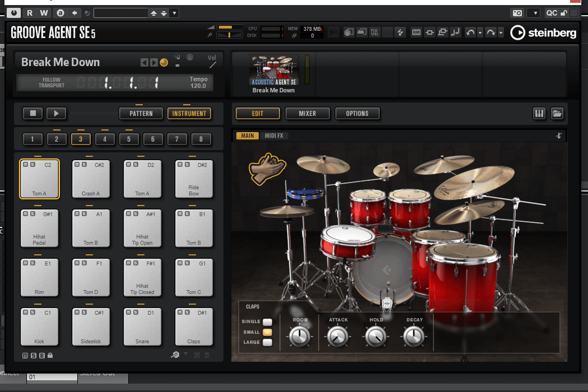Enable the W write automation button

pyautogui.click(x=44, y=13)
